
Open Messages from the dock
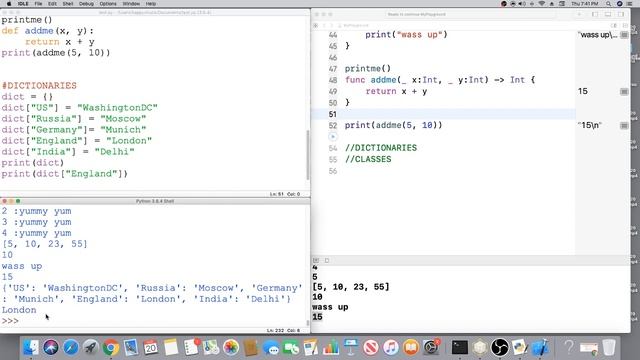click(x=271, y=348)
